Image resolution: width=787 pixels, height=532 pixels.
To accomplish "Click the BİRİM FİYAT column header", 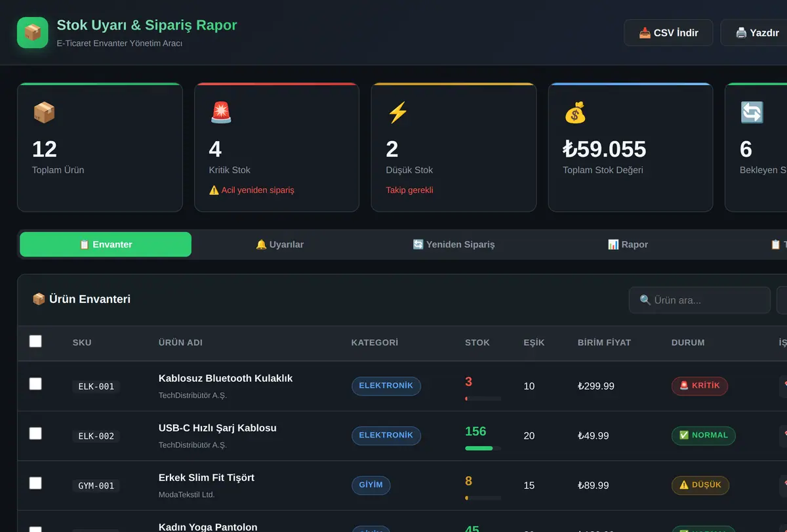I will 604,342.
